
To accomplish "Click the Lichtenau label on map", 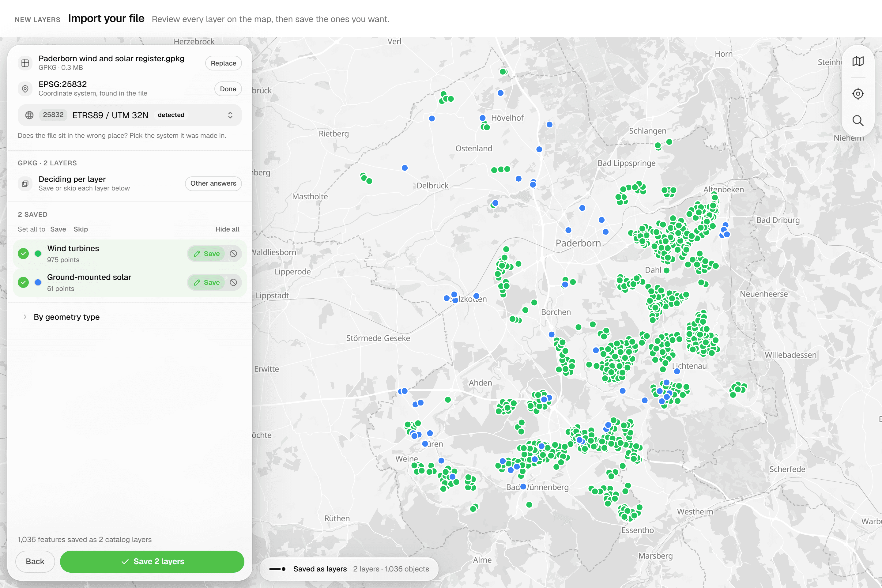I will tap(689, 366).
